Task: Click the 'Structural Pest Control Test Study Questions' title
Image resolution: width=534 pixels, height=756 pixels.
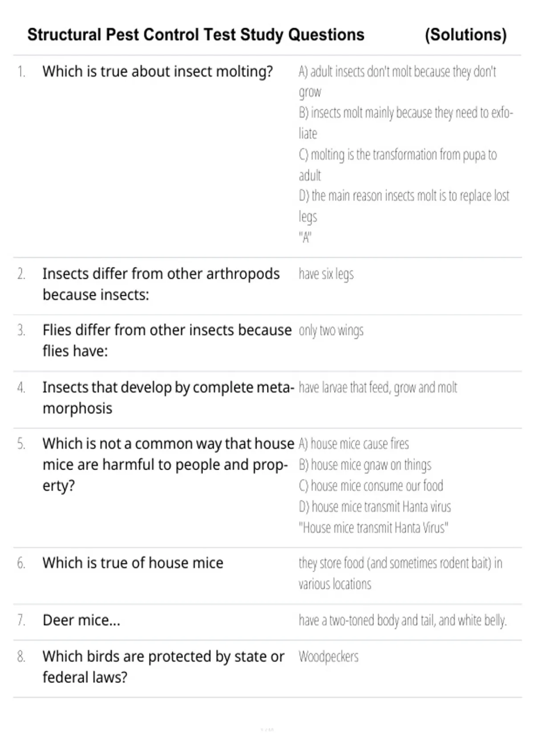Action: coord(196,35)
